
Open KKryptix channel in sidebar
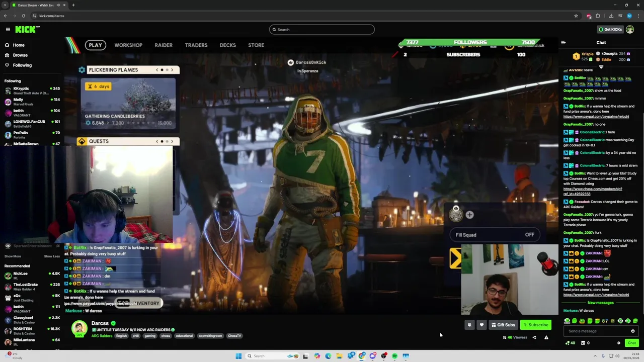[x=32, y=90]
